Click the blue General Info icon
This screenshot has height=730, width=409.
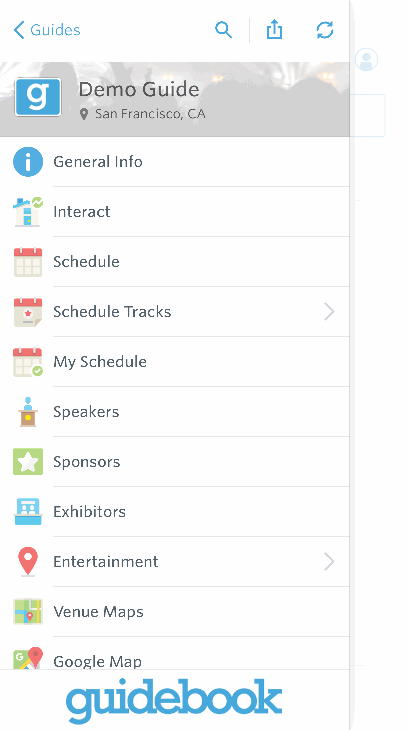coord(28,162)
